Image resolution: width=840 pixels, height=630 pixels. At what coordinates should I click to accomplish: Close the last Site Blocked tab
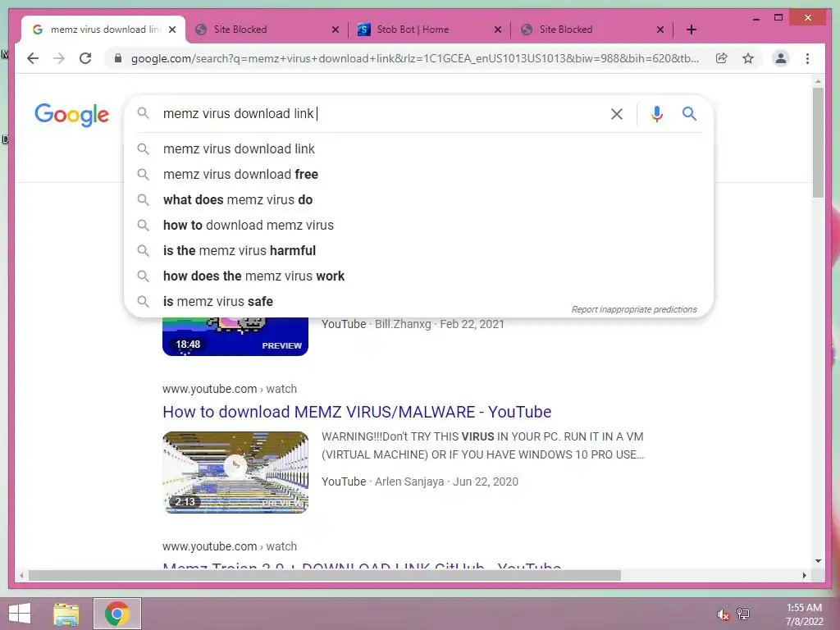pos(660,30)
